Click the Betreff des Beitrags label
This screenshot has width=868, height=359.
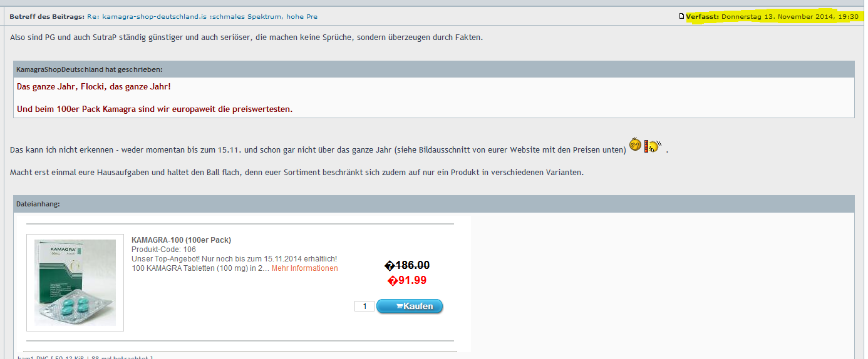tap(46, 16)
